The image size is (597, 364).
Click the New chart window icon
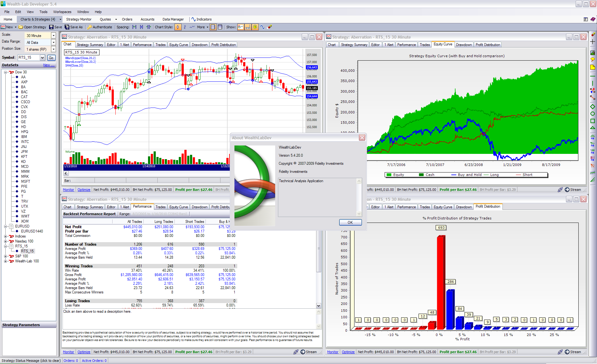3,27
